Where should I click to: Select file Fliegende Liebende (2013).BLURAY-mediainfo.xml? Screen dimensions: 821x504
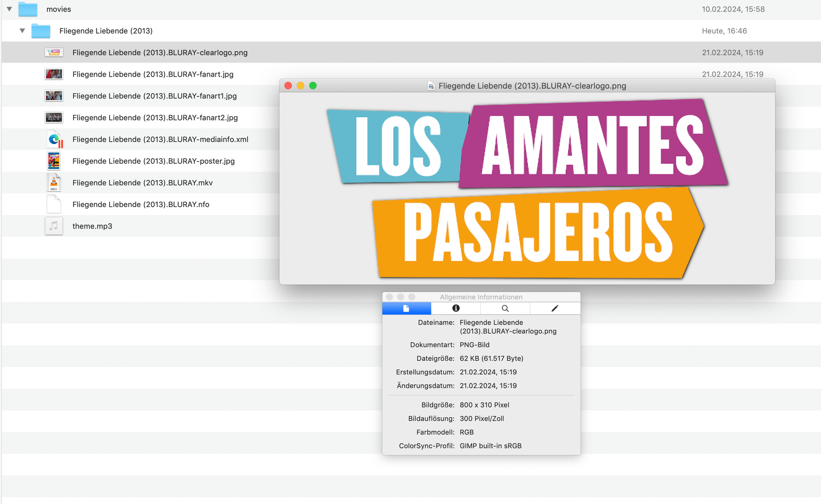[x=160, y=139]
